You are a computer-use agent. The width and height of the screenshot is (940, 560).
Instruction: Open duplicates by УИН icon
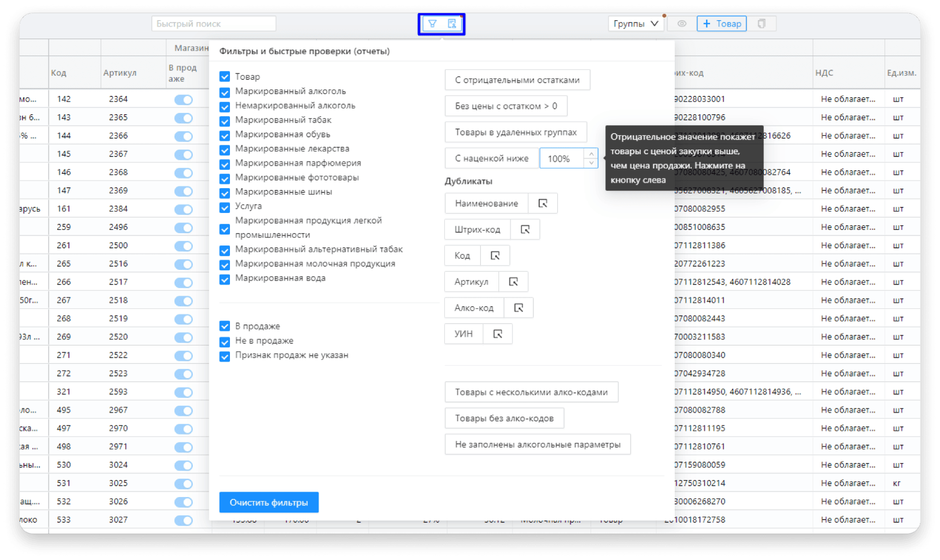(x=498, y=334)
